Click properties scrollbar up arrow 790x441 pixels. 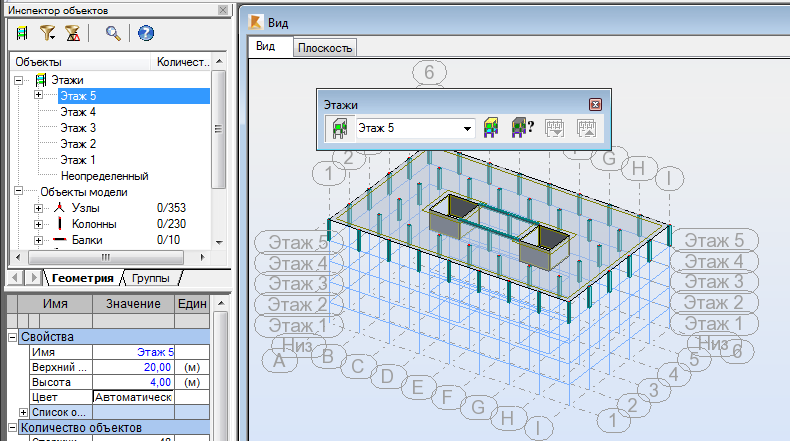pyautogui.click(x=221, y=303)
